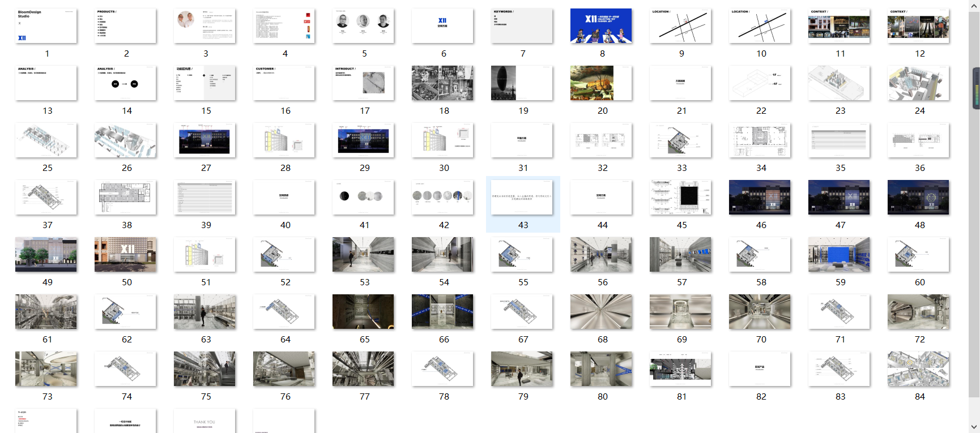
Task: Select slide 65 dark interior render thumbnail
Action: click(363, 312)
